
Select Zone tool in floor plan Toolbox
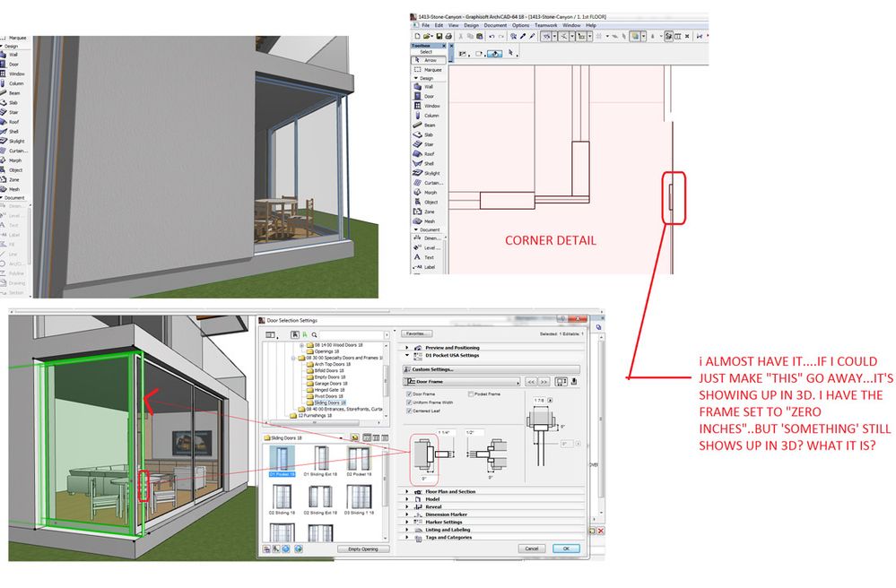tap(423, 212)
